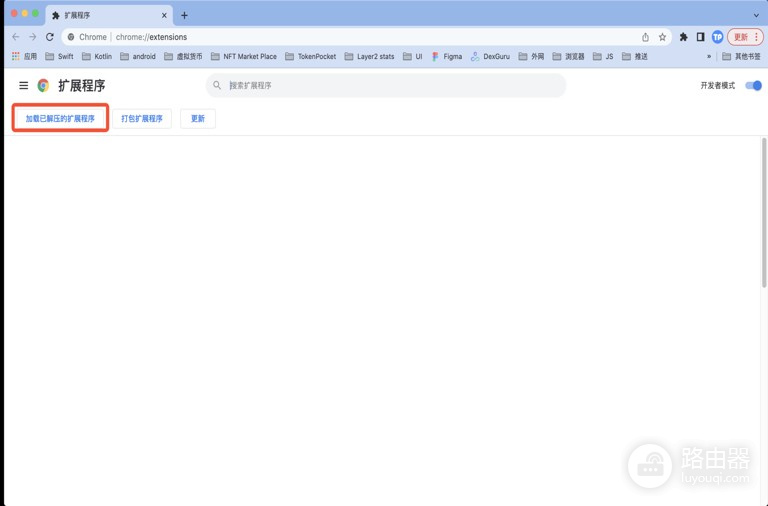The width and height of the screenshot is (768, 506).
Task: Click the Chrome logo beside the 扩展程序 title
Action: (44, 86)
